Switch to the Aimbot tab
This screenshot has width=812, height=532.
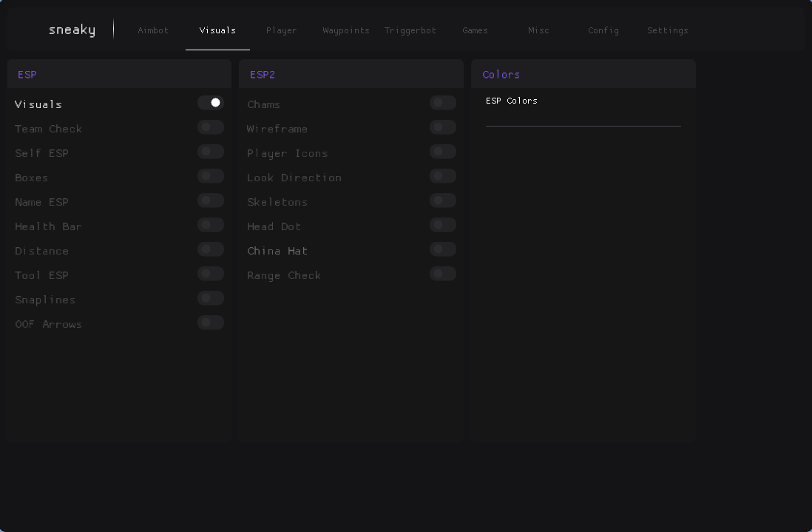[x=153, y=30]
